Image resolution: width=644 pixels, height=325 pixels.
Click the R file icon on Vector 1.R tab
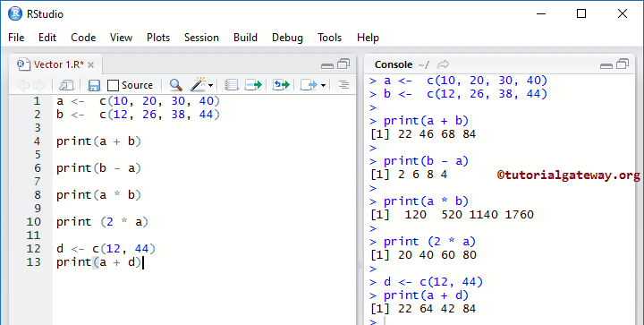[24, 64]
